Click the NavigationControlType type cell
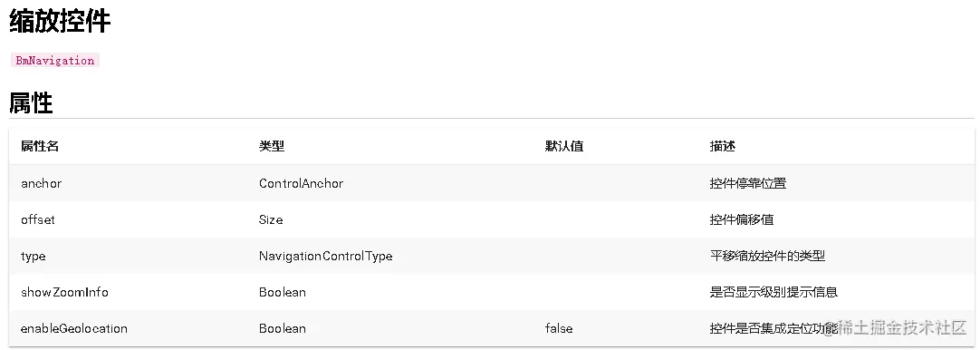 326,256
